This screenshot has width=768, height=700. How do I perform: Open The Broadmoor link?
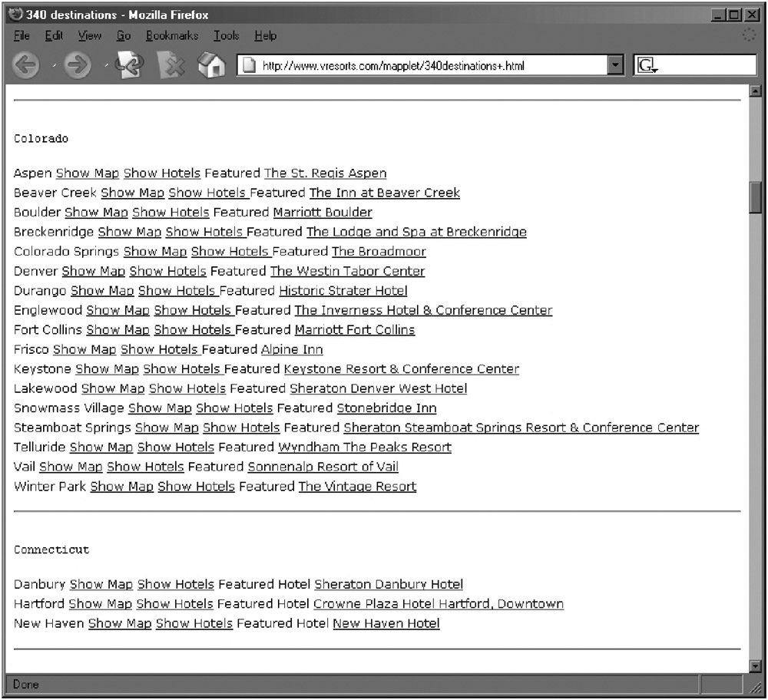(379, 252)
